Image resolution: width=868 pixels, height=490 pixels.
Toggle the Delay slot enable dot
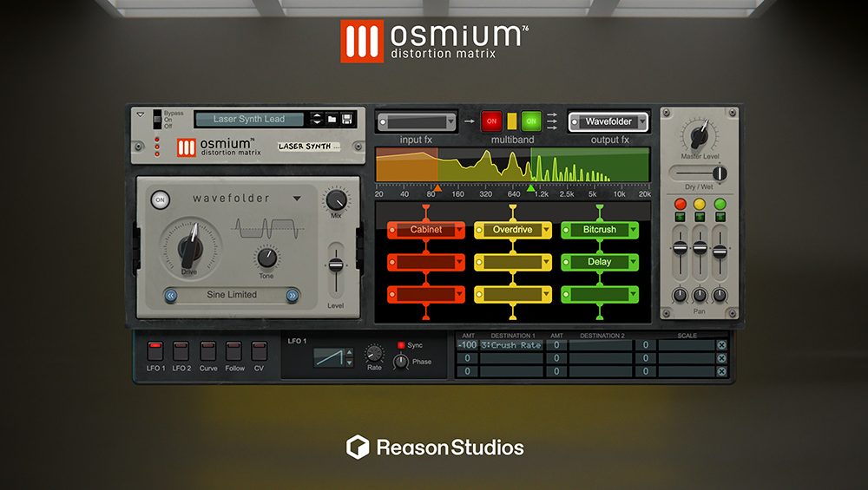tap(566, 262)
